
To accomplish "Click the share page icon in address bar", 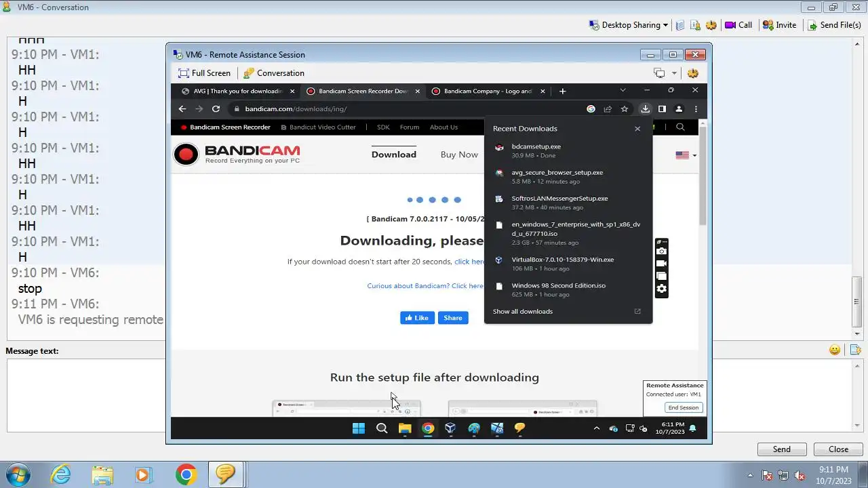I will [608, 108].
